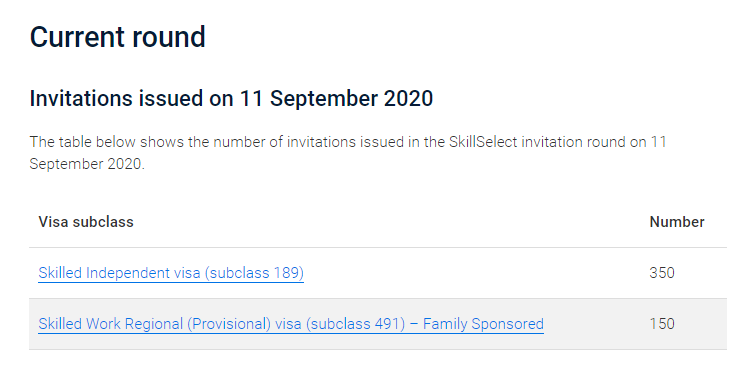Click '(Provisional)' in the subclass 491 link
Viewport: 751px width, 382px height.
coord(229,324)
